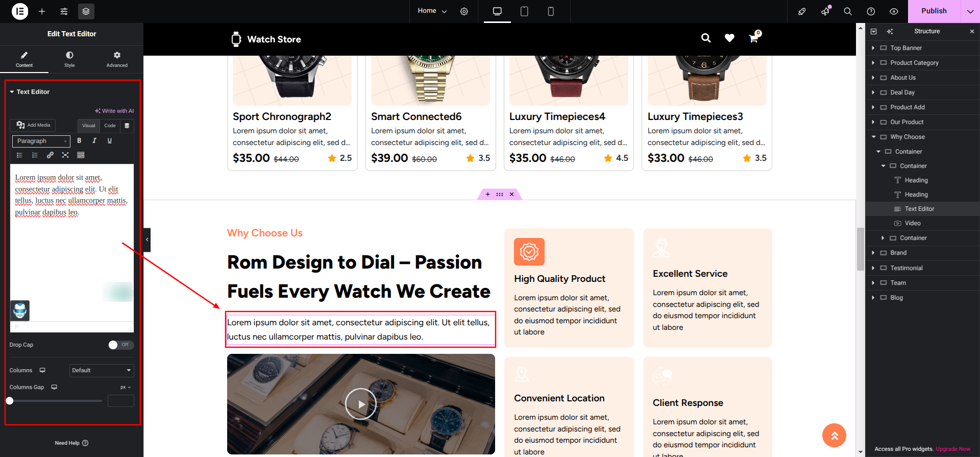Add container with section plus icon

click(x=488, y=195)
